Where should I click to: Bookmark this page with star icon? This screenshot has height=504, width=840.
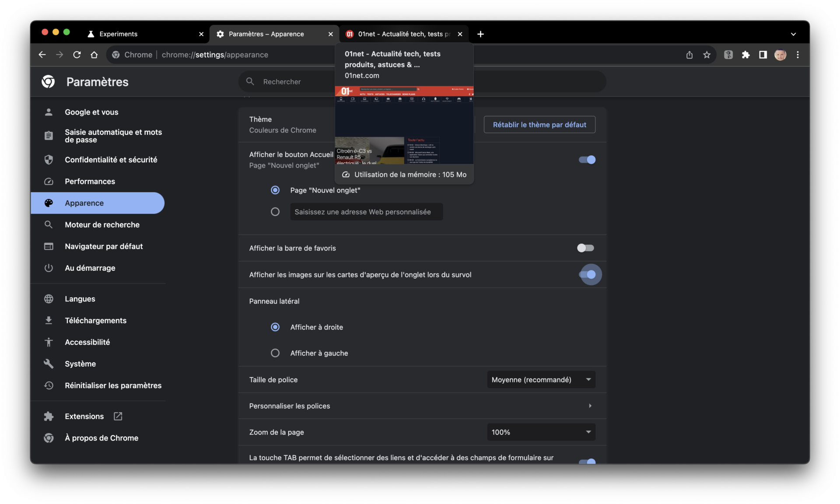pos(707,55)
